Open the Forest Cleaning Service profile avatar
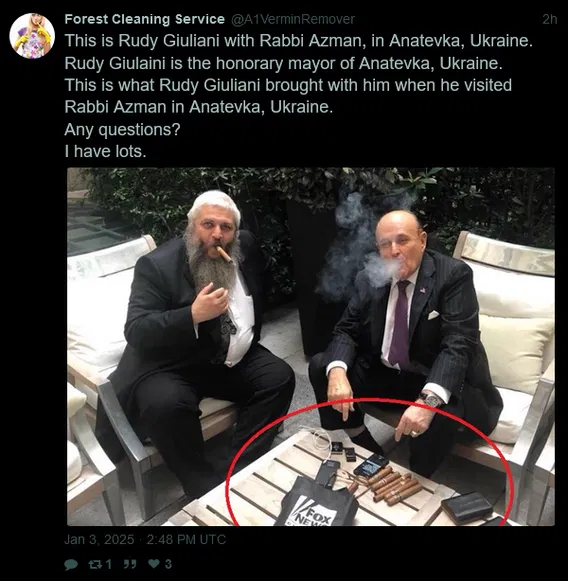The image size is (568, 581). pyautogui.click(x=32, y=36)
